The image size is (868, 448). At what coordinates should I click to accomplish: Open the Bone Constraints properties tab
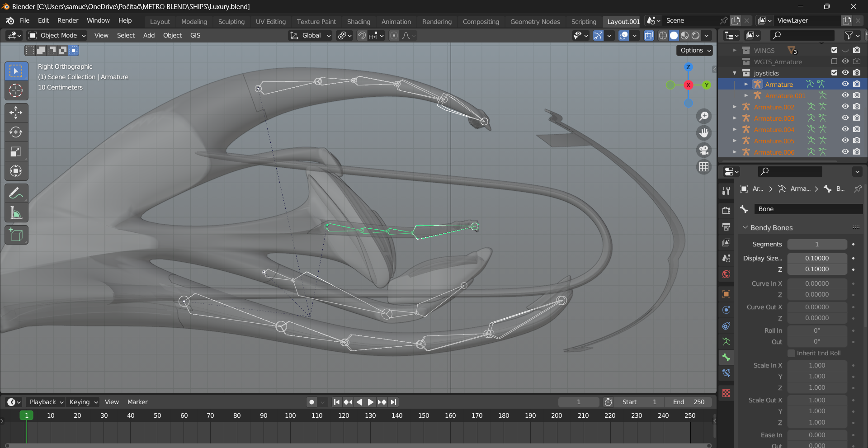[x=726, y=373]
